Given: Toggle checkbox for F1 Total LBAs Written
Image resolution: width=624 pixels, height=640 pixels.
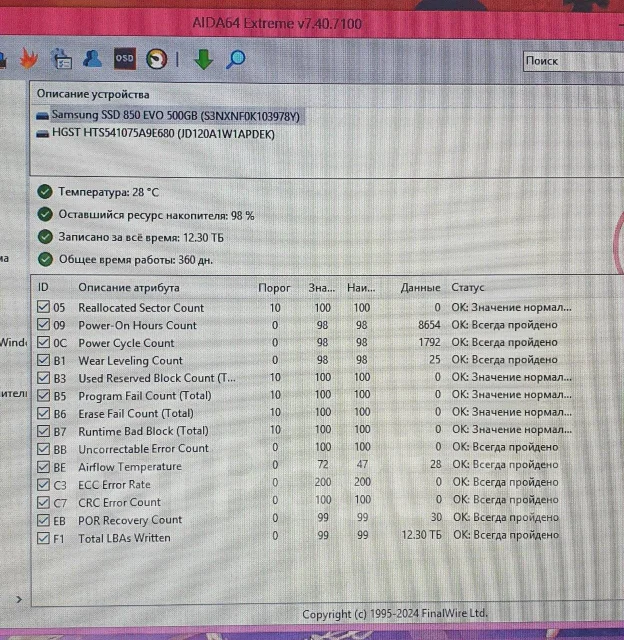Looking at the screenshot, I should (x=43, y=538).
